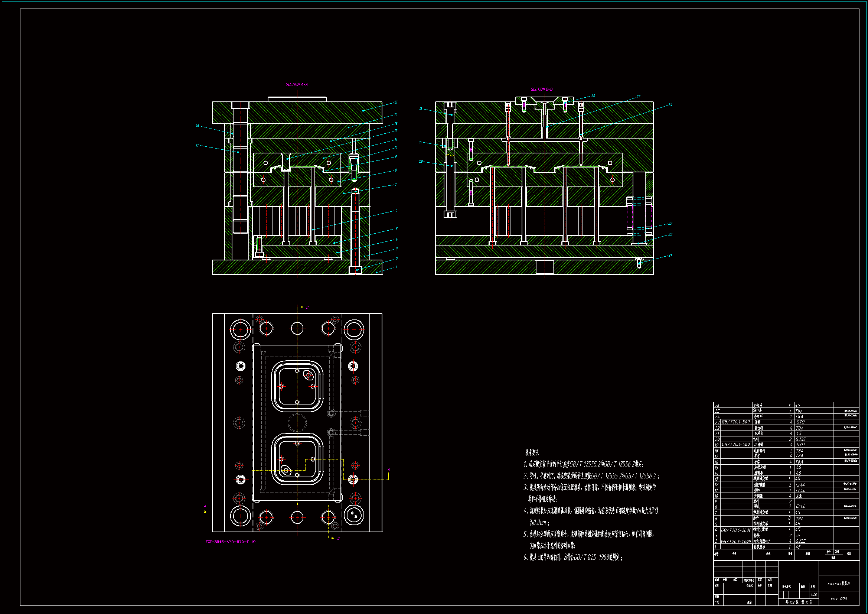Click parts list row 1 动模座板
Screen dimensions: 868x614
pos(759,547)
